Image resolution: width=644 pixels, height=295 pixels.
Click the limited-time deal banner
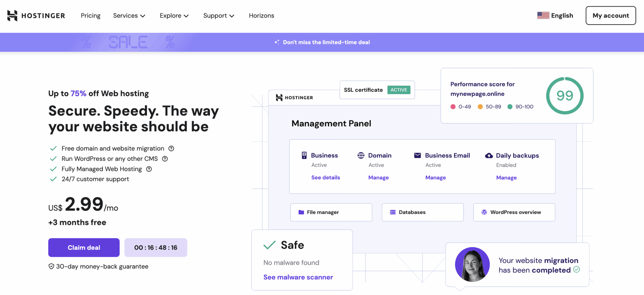[322, 42]
